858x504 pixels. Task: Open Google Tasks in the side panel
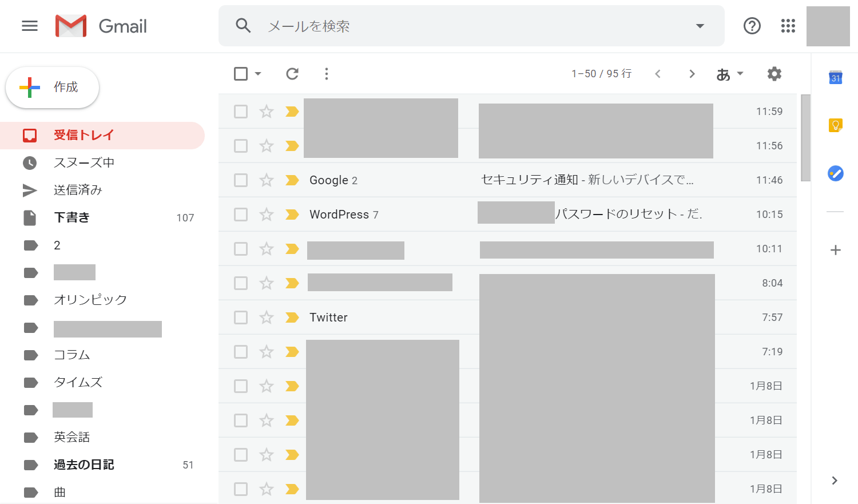point(835,173)
